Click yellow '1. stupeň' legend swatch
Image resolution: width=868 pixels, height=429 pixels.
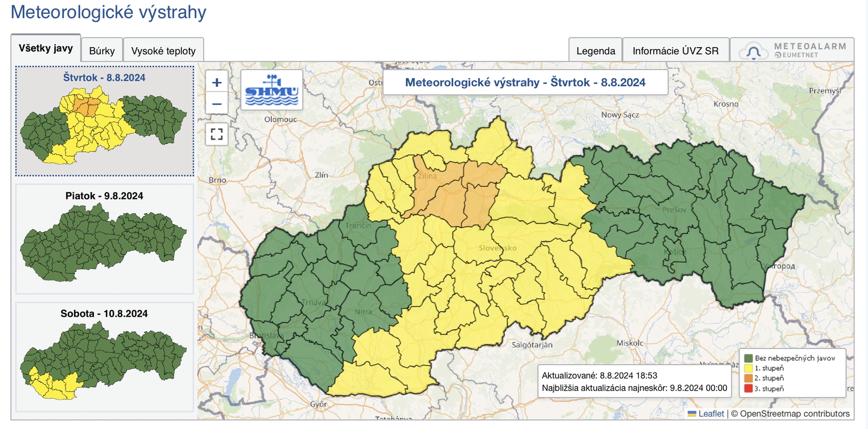click(749, 368)
